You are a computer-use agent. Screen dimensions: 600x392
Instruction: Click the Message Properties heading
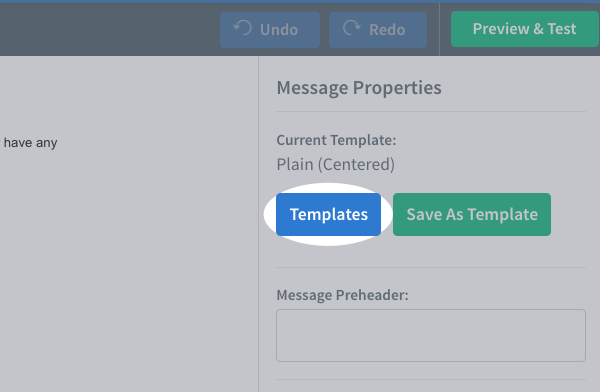(359, 88)
